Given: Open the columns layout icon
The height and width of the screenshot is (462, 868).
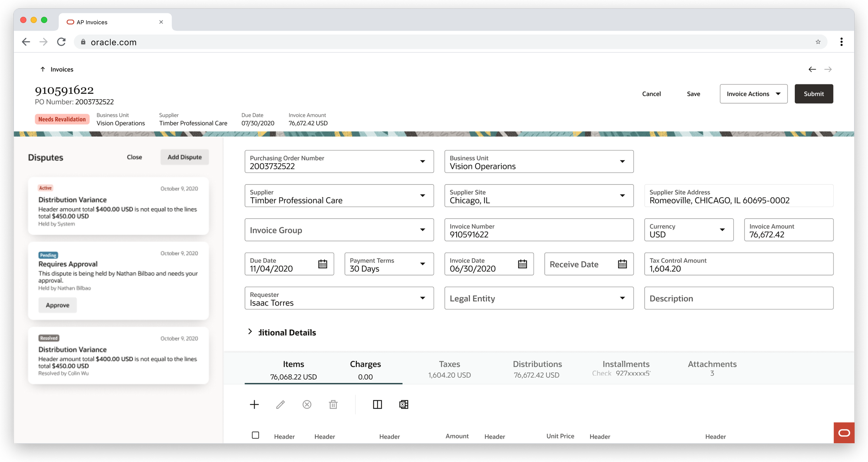Looking at the screenshot, I should (377, 404).
